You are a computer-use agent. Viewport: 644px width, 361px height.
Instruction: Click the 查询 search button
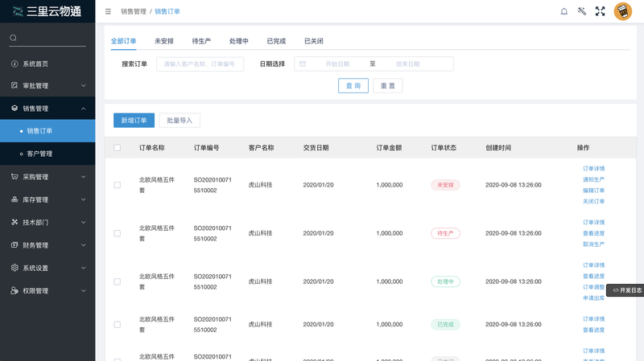[353, 86]
